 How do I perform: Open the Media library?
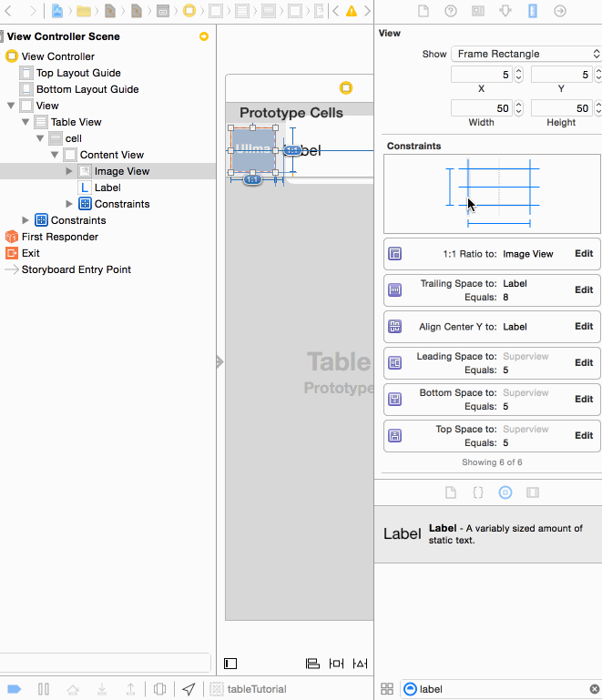533,492
